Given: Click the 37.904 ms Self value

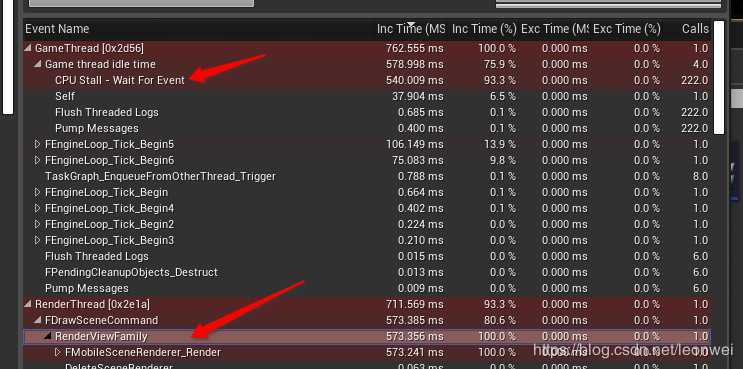Looking at the screenshot, I should point(417,97).
